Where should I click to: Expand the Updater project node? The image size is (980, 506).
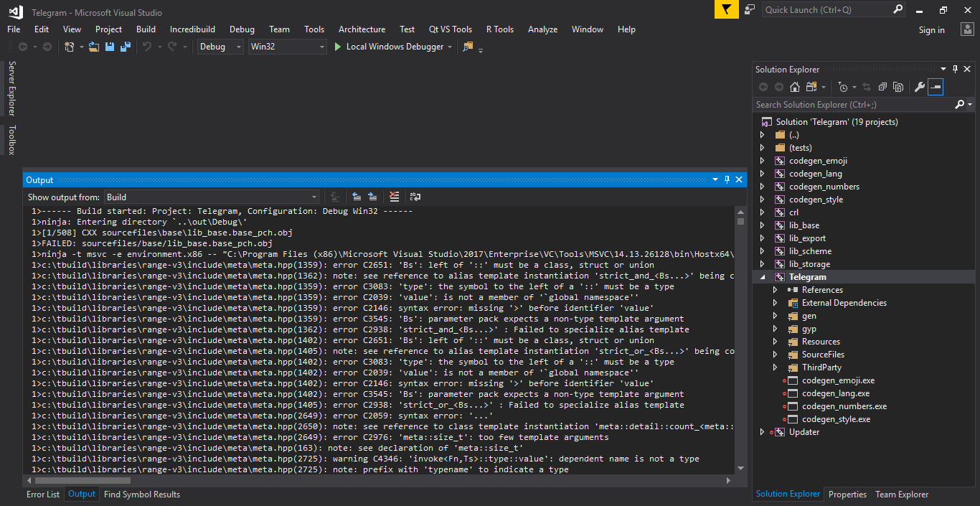click(x=762, y=431)
